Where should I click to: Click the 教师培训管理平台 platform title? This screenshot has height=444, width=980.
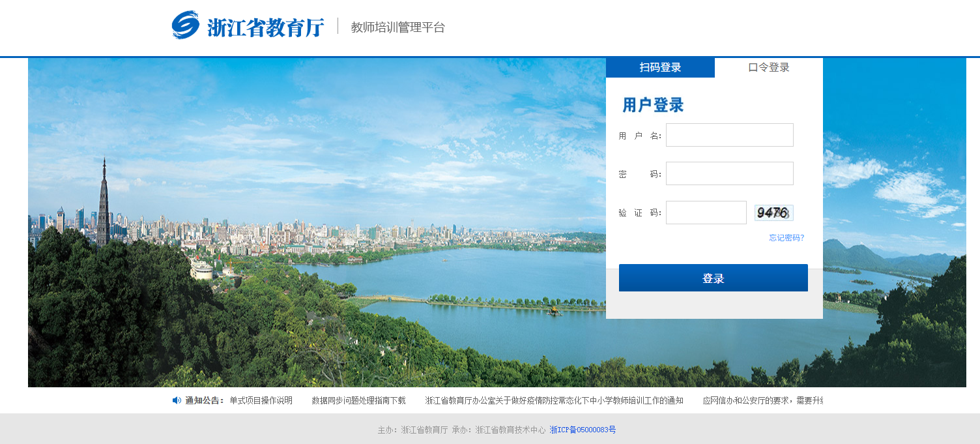397,27
